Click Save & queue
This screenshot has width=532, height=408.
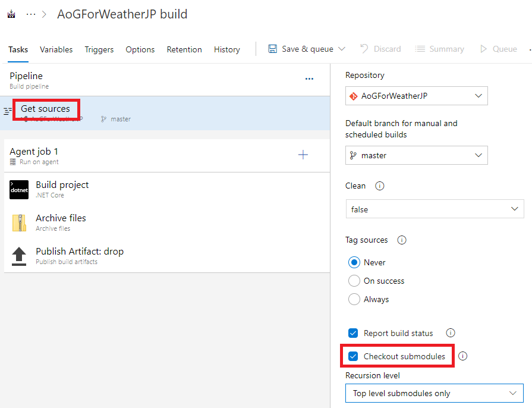coord(307,49)
